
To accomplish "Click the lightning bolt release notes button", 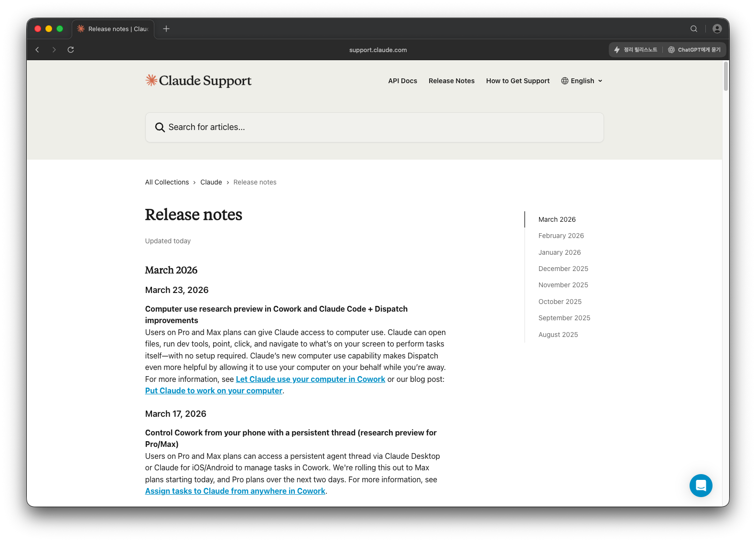I will (x=636, y=50).
